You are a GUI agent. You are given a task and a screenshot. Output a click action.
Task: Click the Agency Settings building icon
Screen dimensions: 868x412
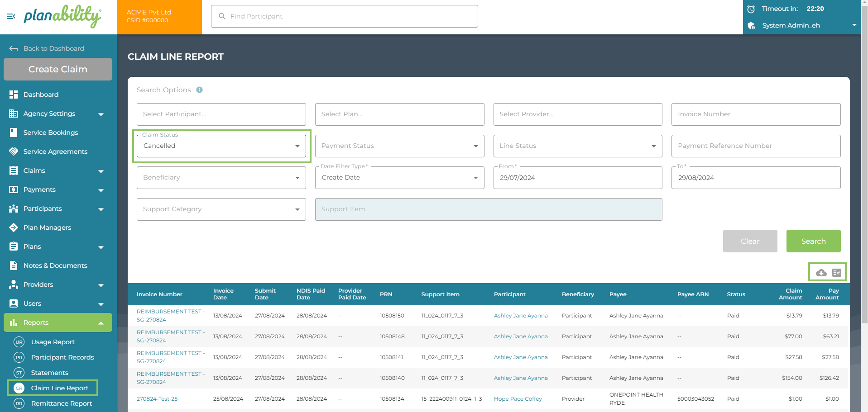pos(14,114)
